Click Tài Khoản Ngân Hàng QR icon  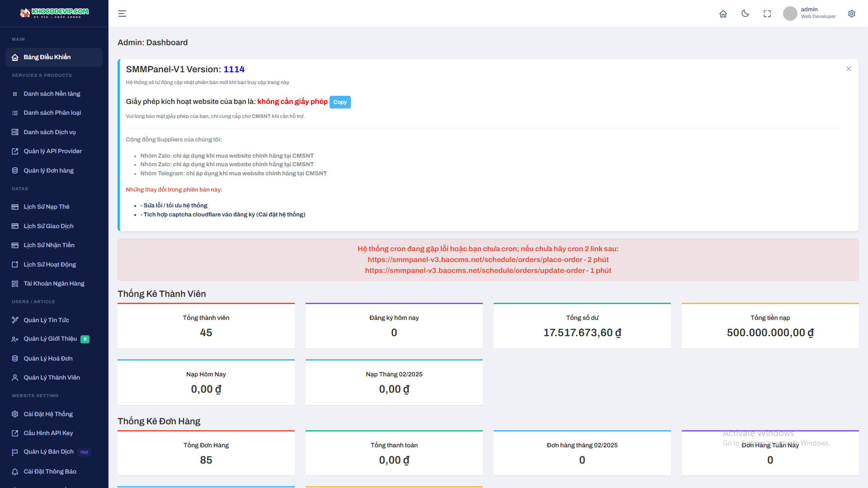[x=15, y=284]
